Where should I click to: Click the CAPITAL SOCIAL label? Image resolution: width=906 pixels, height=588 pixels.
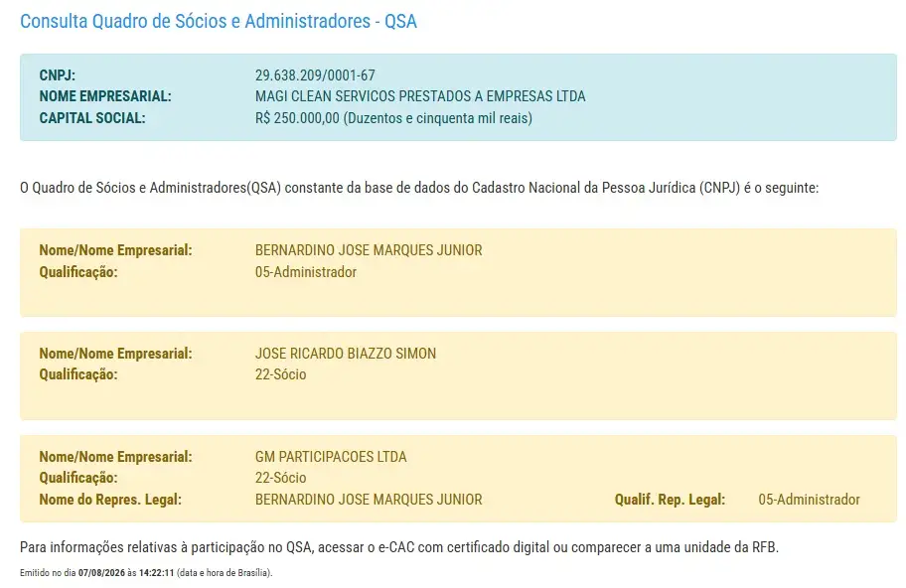[x=92, y=118]
